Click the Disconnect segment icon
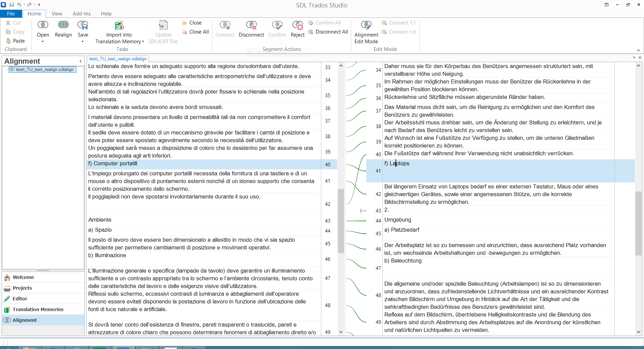This screenshot has height=349, width=644. pyautogui.click(x=251, y=25)
